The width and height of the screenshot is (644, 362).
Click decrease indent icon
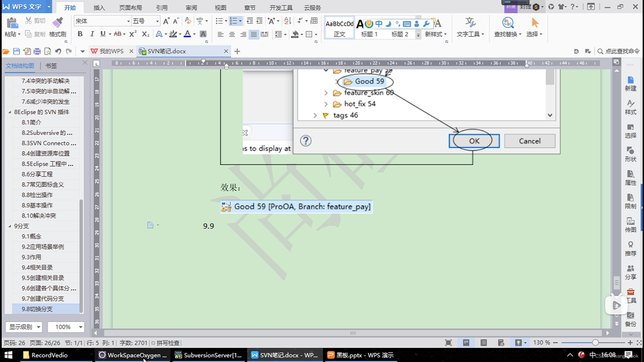[x=250, y=21]
